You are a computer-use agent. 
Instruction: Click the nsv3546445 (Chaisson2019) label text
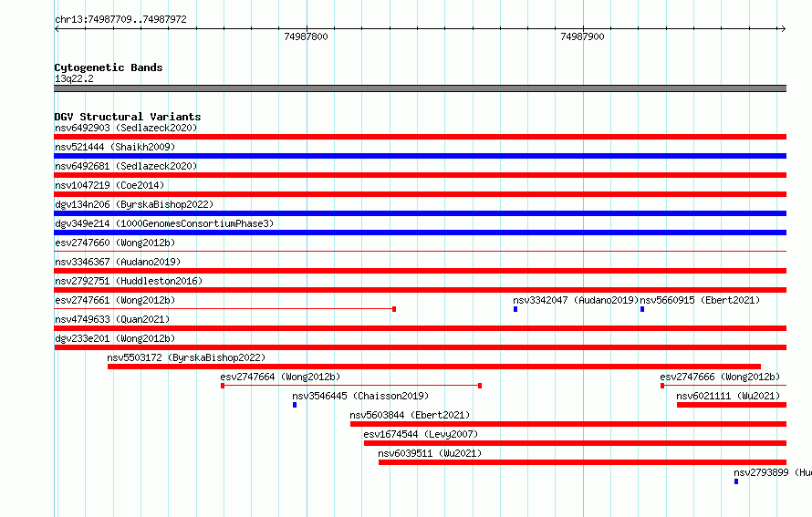(360, 396)
